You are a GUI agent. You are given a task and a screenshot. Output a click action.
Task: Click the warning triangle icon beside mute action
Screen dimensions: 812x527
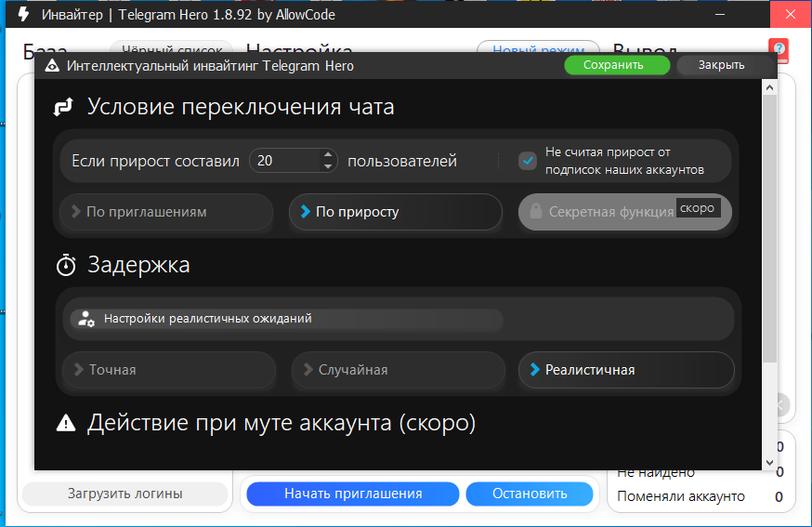click(66, 423)
